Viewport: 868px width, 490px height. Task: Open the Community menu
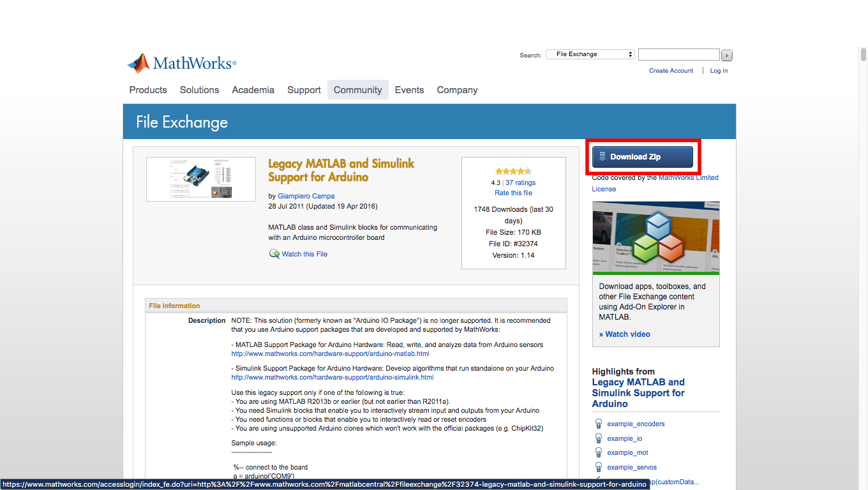coord(357,90)
